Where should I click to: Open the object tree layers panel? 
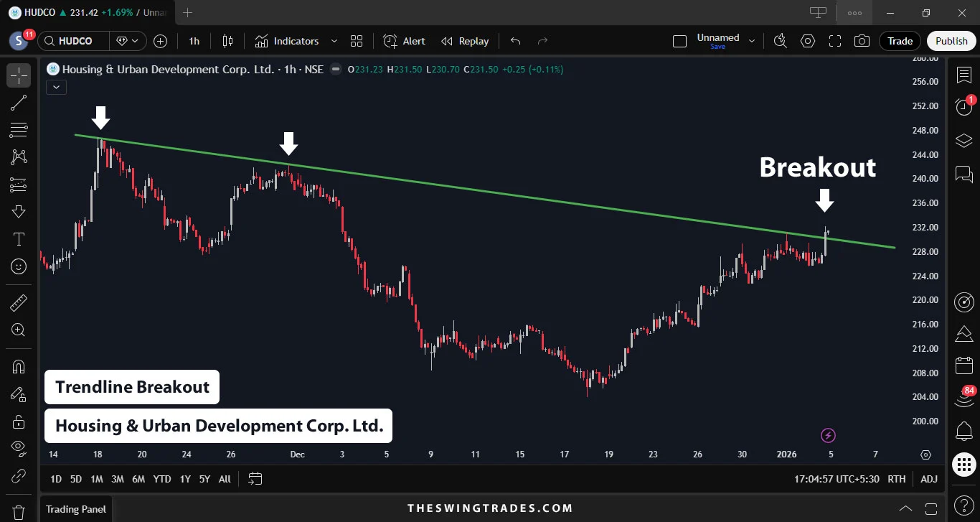[x=964, y=141]
